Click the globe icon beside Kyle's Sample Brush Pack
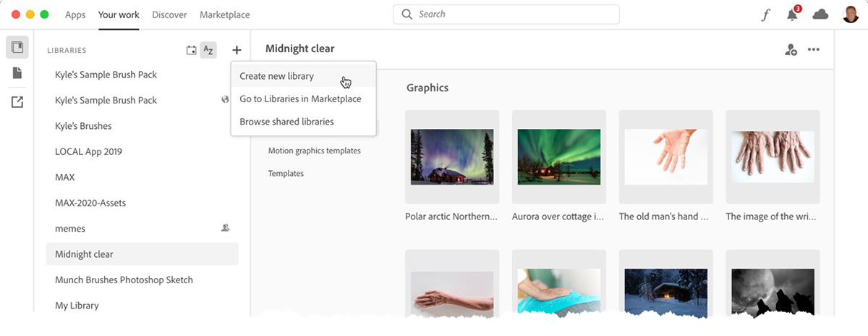This screenshot has width=868, height=336. 226,100
